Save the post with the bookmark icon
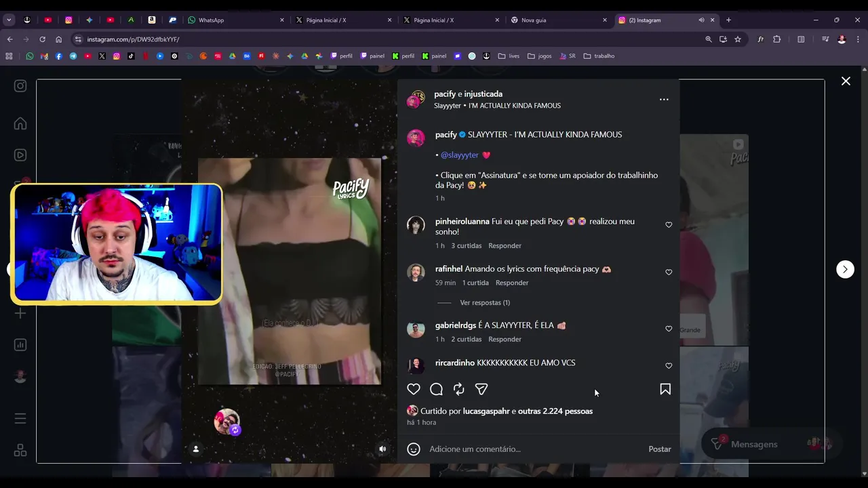868x488 pixels. pyautogui.click(x=665, y=389)
